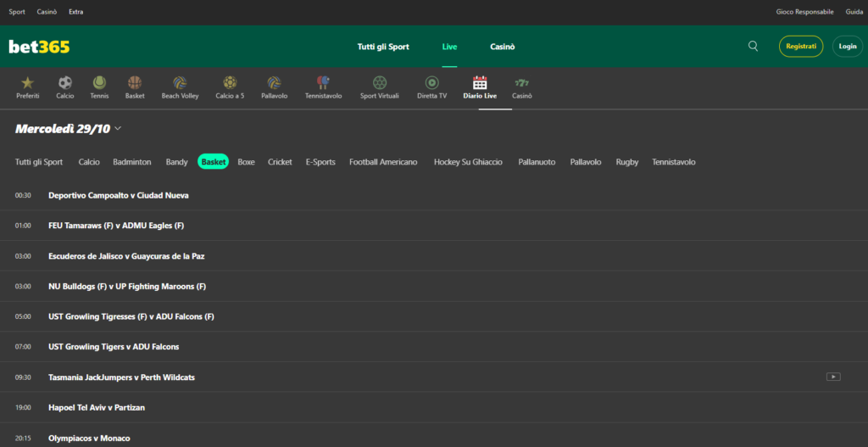Select the Calcio soccer ball icon
The width and height of the screenshot is (868, 447).
point(65,83)
